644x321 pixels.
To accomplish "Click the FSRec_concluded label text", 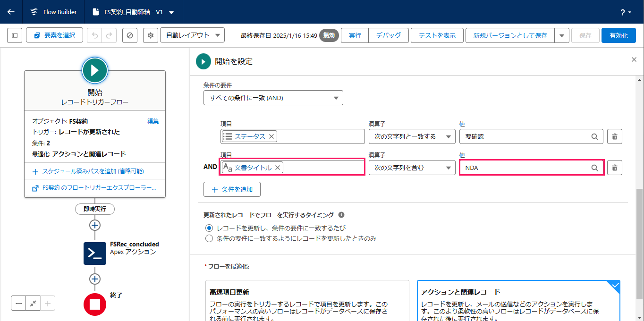I will coord(135,244).
